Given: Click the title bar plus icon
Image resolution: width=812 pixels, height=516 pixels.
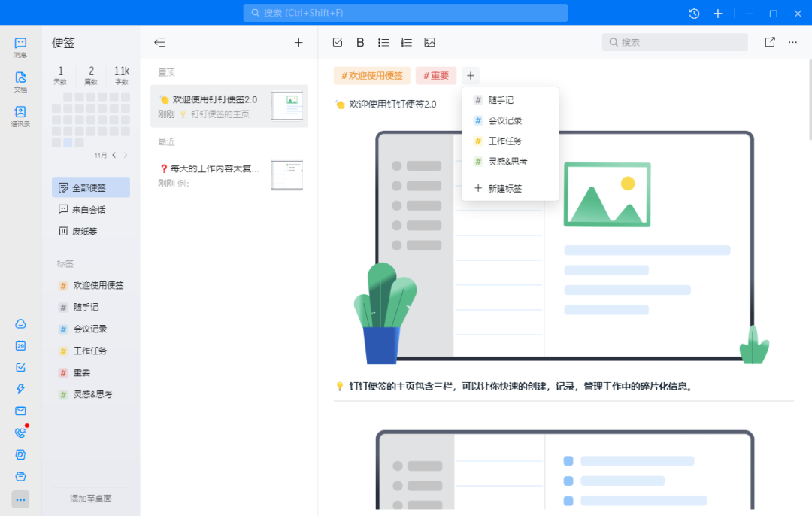Looking at the screenshot, I should (718, 14).
